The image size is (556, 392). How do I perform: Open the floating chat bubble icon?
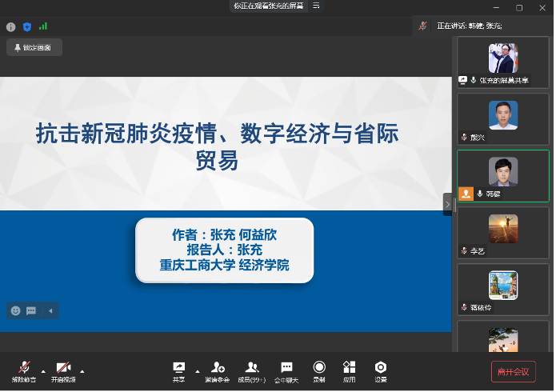[31, 310]
